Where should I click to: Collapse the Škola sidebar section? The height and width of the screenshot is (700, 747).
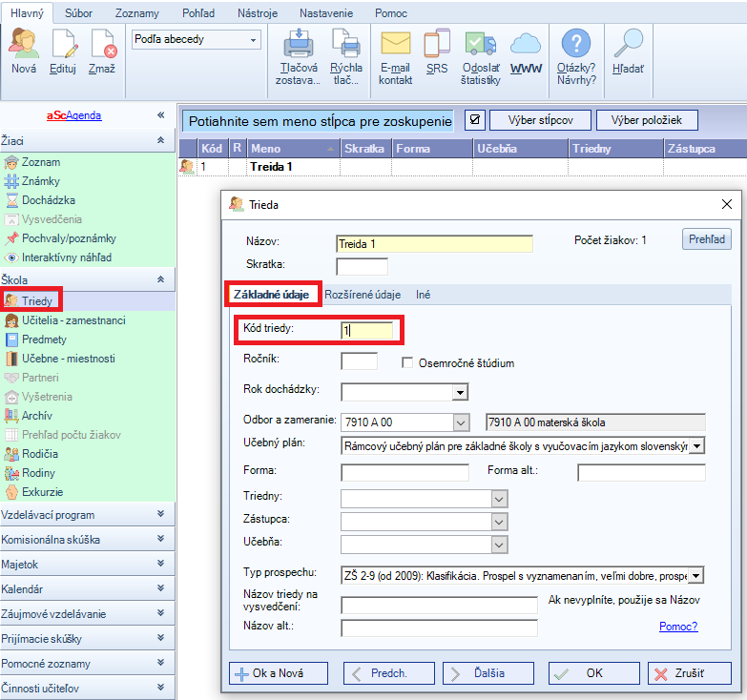coord(160,279)
